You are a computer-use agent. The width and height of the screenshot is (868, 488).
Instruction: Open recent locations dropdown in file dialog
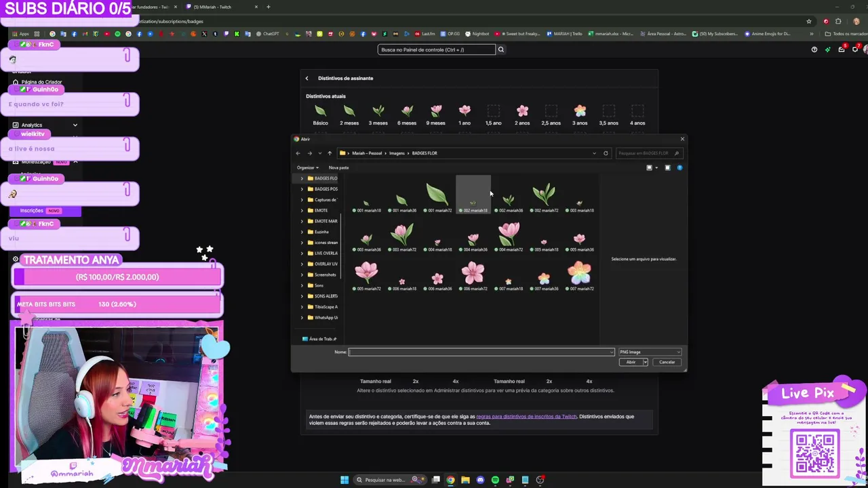319,153
